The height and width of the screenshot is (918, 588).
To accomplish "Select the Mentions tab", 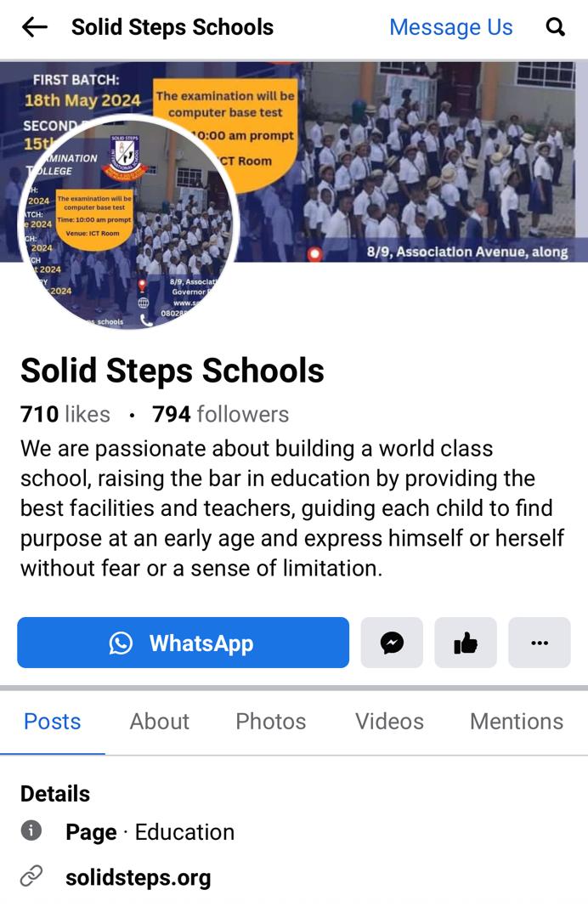I will coord(517,722).
